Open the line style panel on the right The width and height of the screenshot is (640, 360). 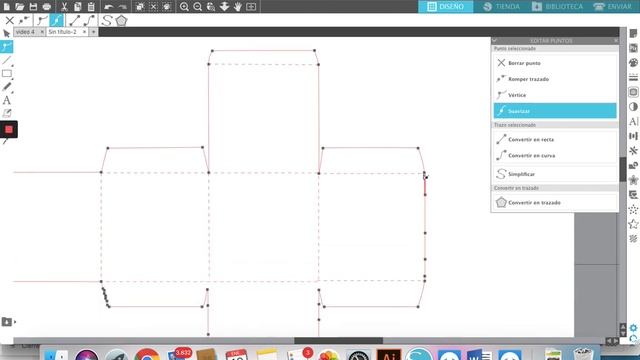(633, 78)
